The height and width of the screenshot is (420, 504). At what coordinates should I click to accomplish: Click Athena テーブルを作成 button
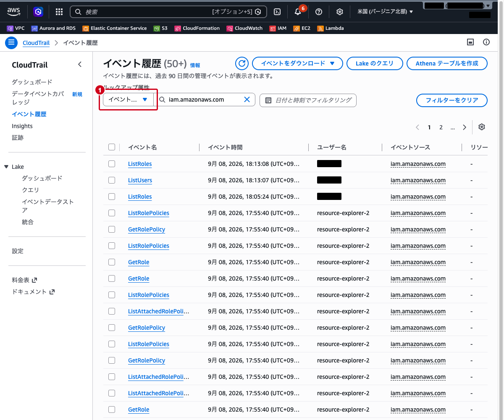tap(447, 63)
